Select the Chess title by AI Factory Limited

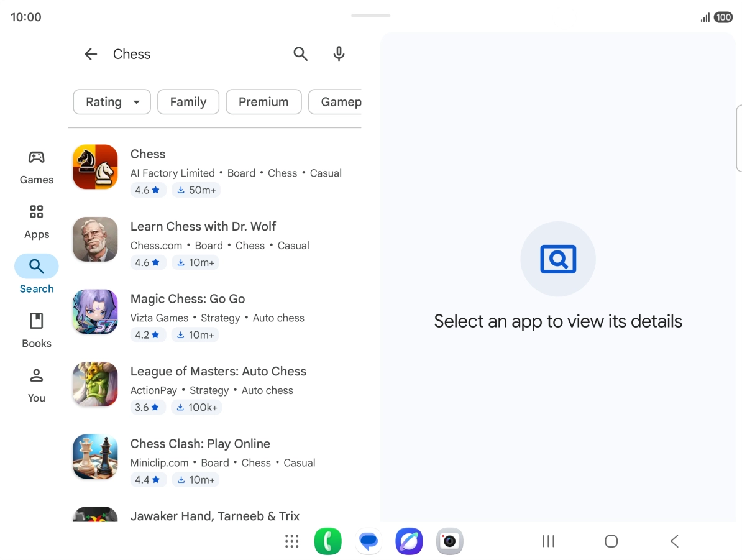pos(148,154)
